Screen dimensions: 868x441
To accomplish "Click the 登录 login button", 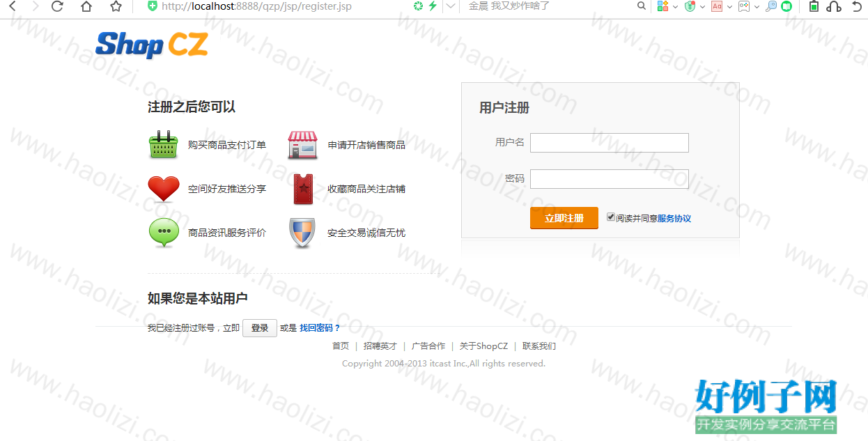I will (x=260, y=328).
